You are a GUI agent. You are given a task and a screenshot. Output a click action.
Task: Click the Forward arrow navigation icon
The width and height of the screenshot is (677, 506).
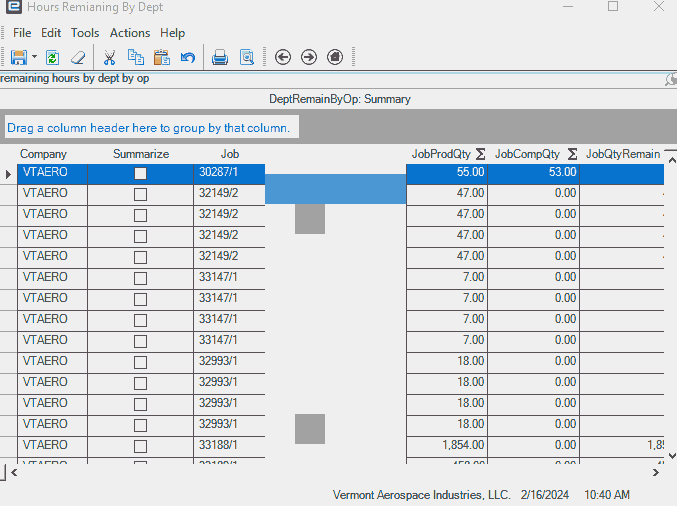pos(309,57)
